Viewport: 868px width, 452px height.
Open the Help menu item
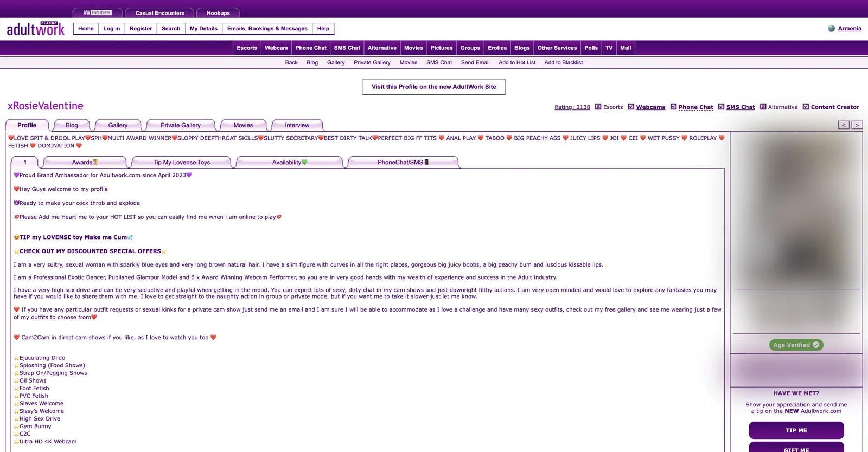pyautogui.click(x=323, y=29)
